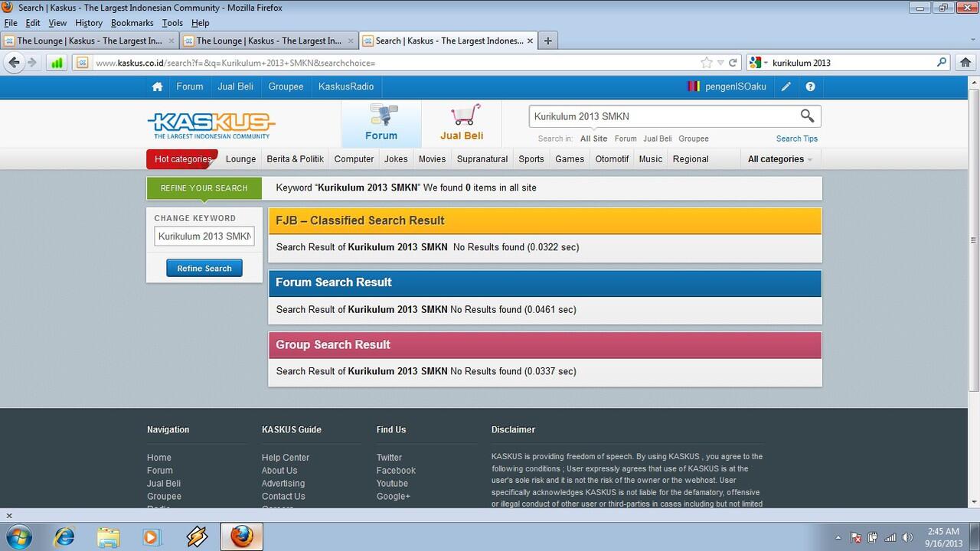980x551 pixels.
Task: Click KaskusRadio in top navigation
Action: click(346, 86)
